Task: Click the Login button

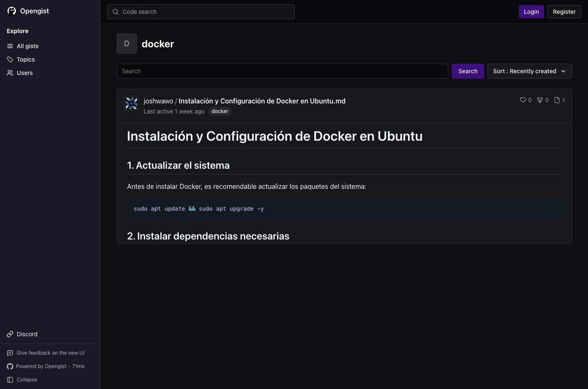Action: pyautogui.click(x=532, y=12)
